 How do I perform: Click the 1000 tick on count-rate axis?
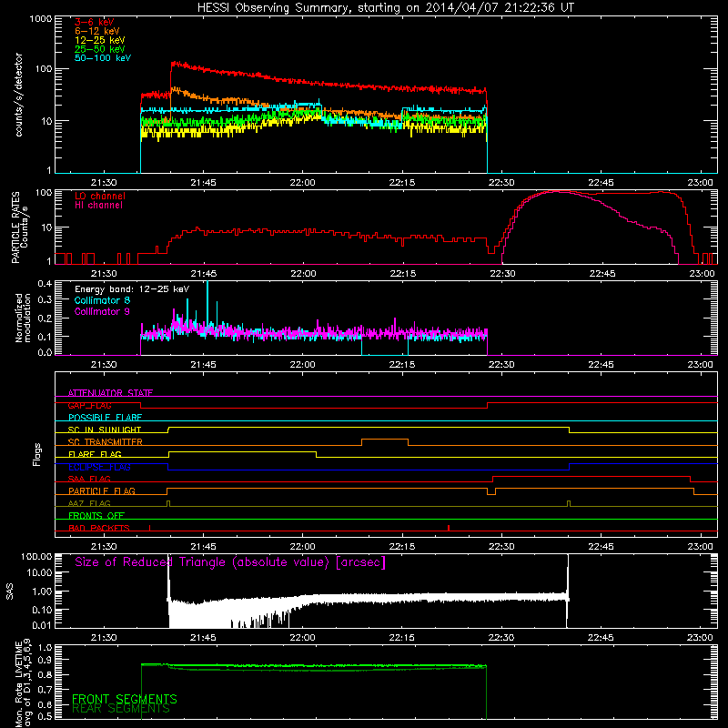click(x=40, y=19)
